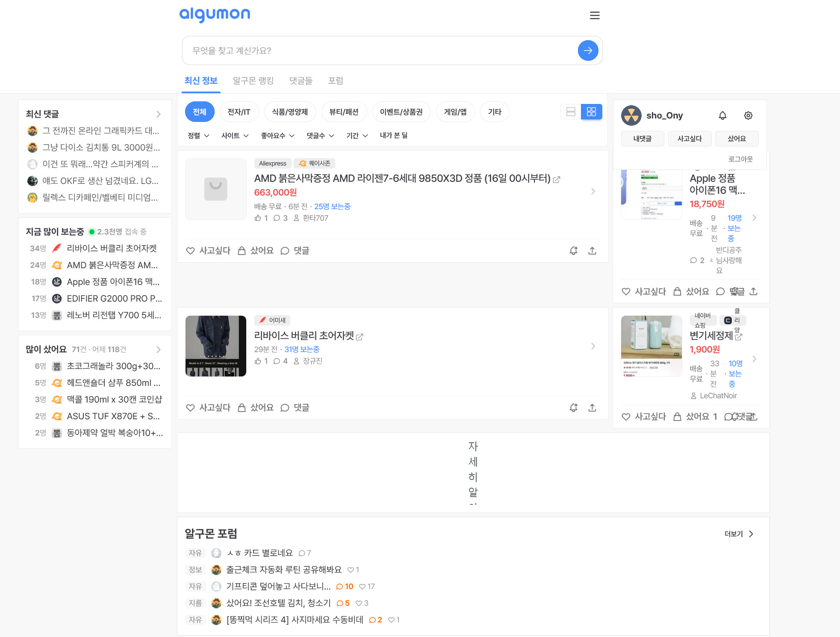This screenshot has width=840, height=637.
Task: Switch to grid view layout icon
Action: (x=591, y=112)
